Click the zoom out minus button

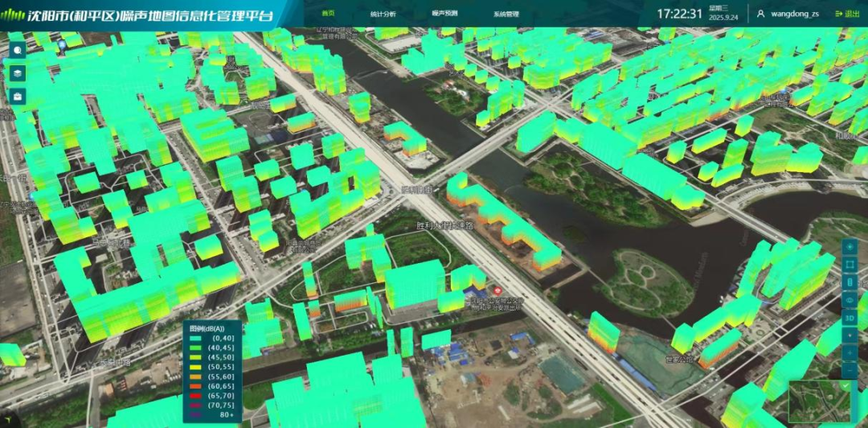850,370
